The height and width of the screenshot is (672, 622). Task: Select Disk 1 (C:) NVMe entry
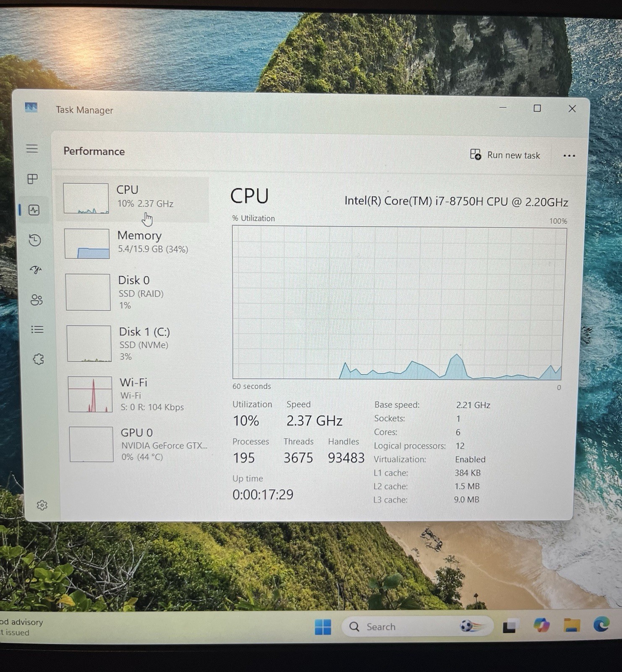[135, 344]
